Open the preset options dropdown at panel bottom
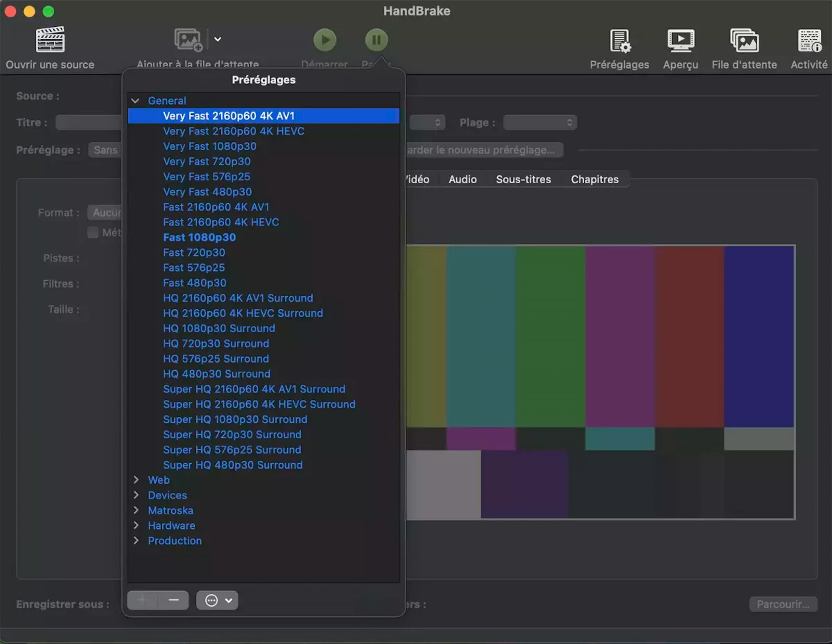Screen dimensions: 832x644 (217, 600)
